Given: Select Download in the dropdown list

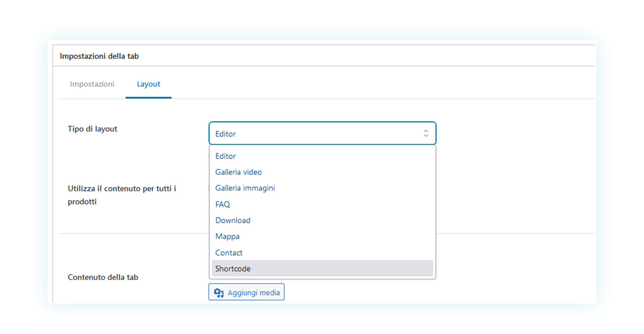Looking at the screenshot, I should click(x=322, y=220).
